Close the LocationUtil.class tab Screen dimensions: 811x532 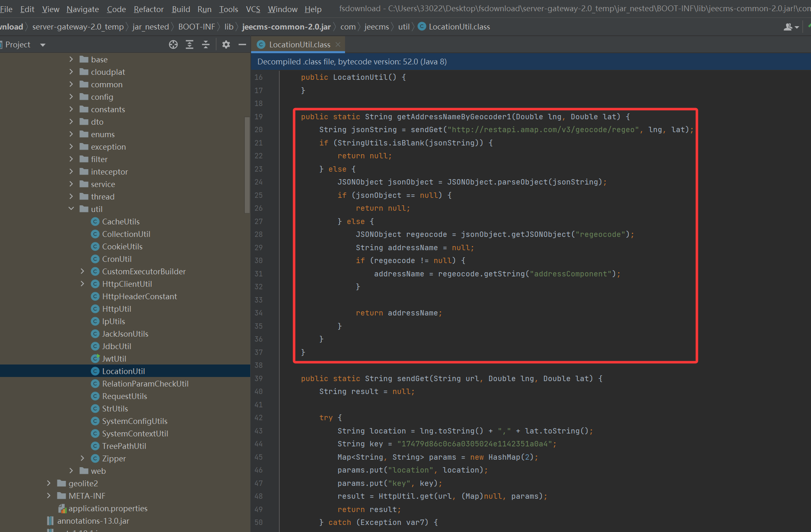338,44
